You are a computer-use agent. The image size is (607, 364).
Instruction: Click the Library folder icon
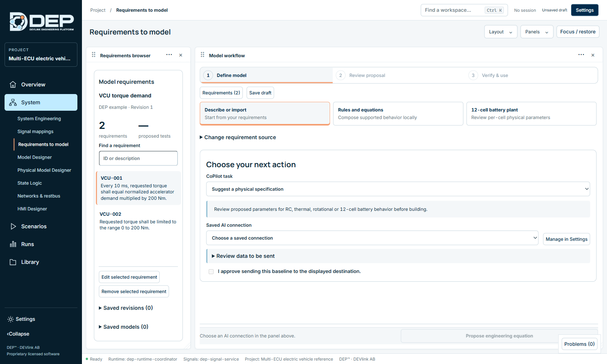click(13, 262)
